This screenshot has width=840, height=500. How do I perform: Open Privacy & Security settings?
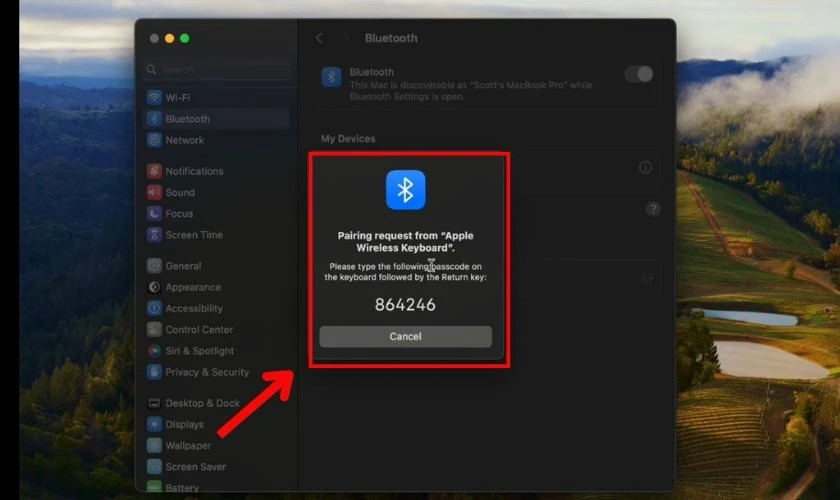pos(207,372)
